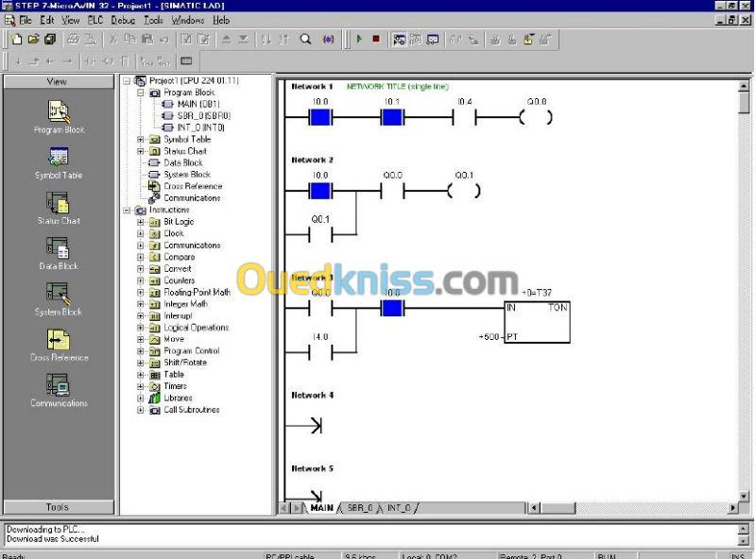Open Data Block in View bar
The image size is (756, 559).
click(59, 253)
